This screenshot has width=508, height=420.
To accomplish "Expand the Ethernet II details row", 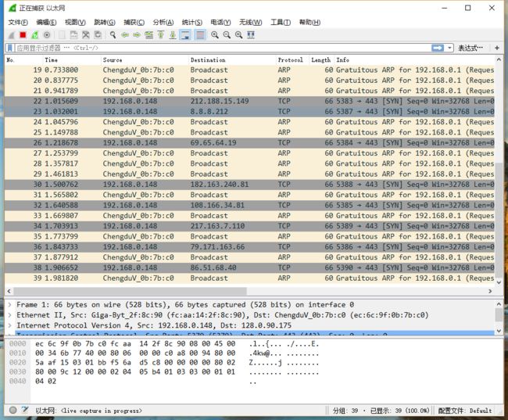I will (x=9, y=315).
